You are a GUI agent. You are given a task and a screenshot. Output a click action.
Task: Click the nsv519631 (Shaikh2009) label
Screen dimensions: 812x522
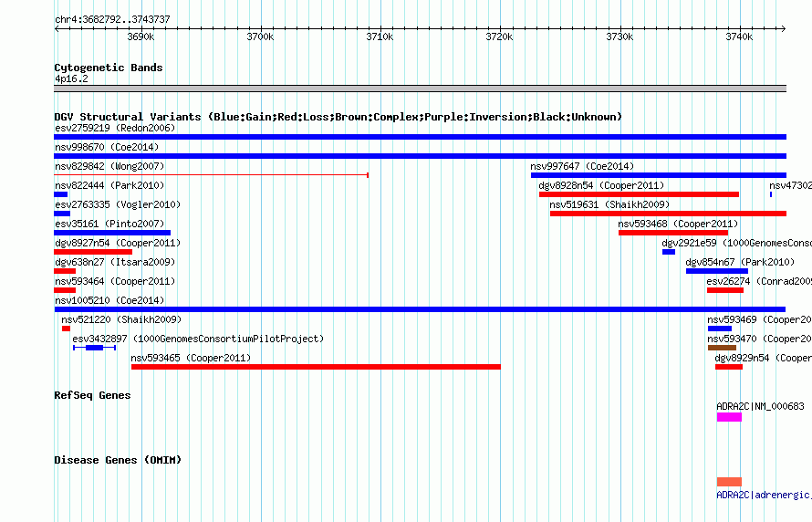coord(609,204)
